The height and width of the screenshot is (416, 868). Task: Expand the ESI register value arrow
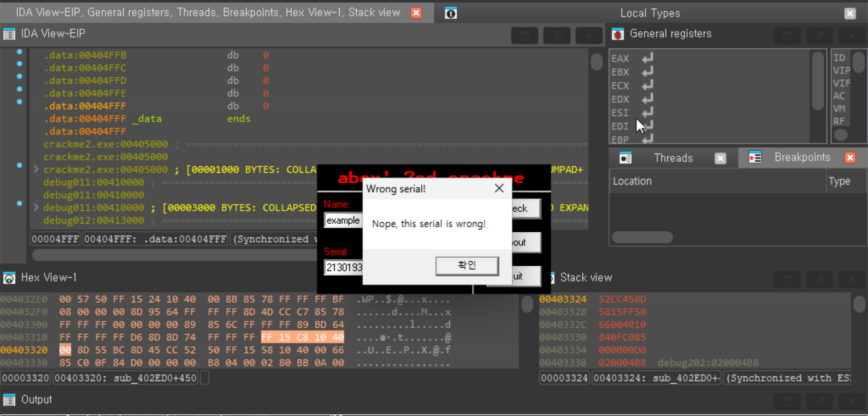tap(647, 112)
